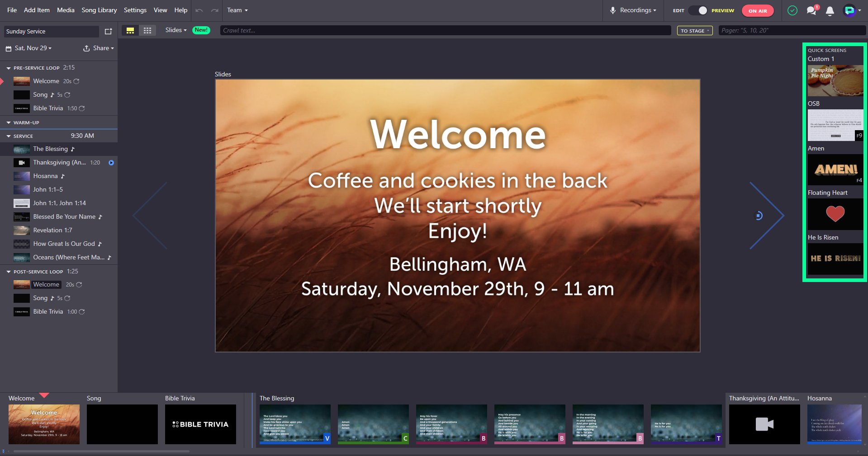
Task: Open the View menu
Action: (160, 10)
